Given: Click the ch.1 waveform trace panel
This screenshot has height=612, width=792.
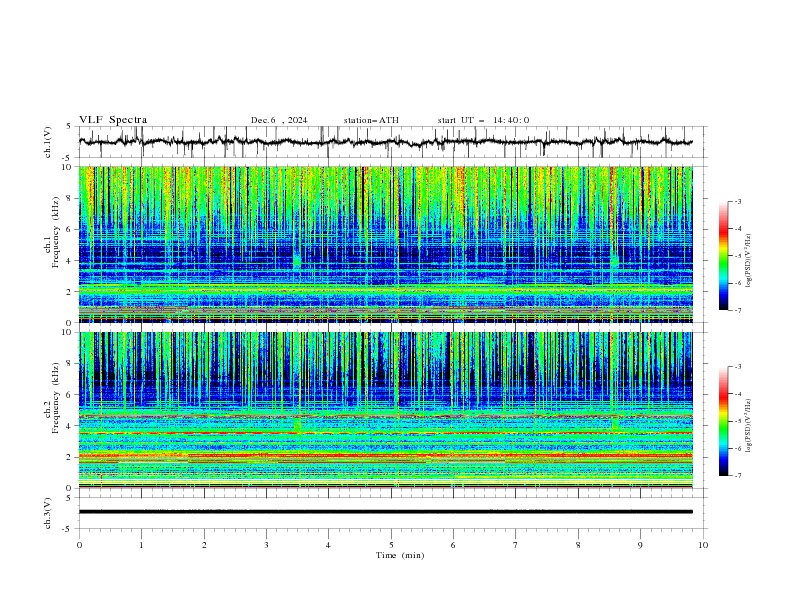Looking at the screenshot, I should coord(392,142).
